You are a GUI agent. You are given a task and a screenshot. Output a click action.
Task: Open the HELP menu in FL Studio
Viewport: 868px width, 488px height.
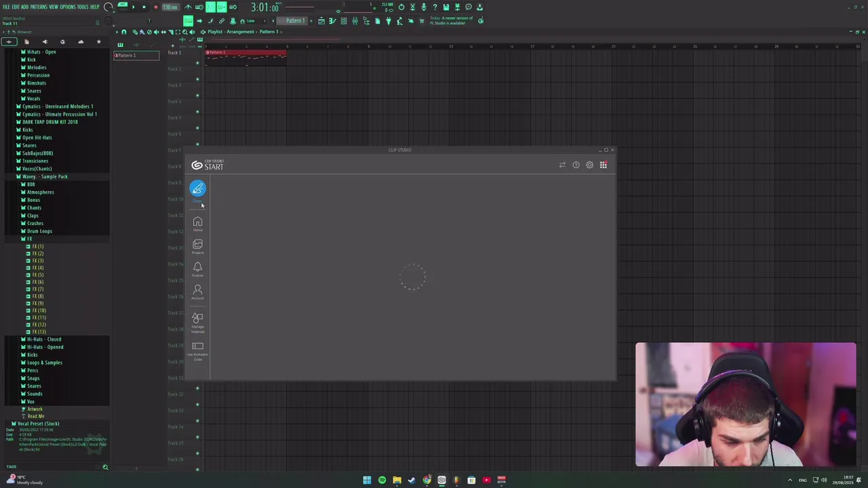pos(95,7)
